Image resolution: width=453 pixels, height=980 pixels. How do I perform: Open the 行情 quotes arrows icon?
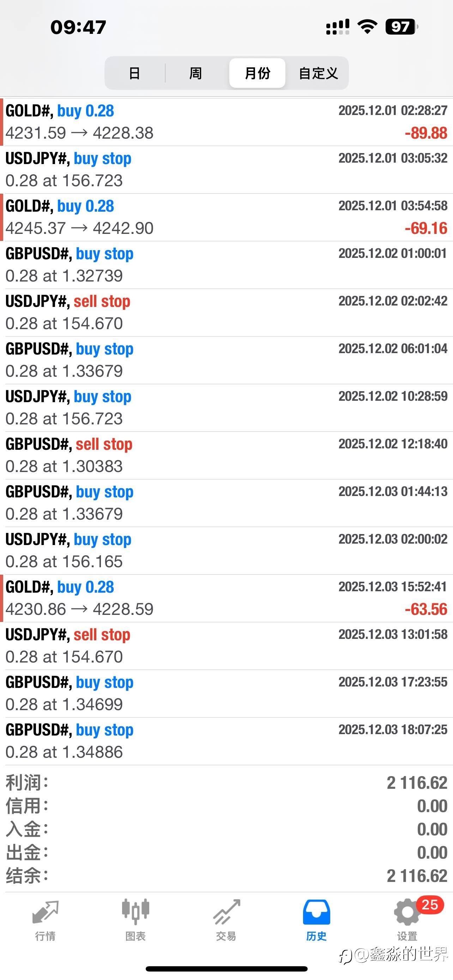[x=45, y=912]
